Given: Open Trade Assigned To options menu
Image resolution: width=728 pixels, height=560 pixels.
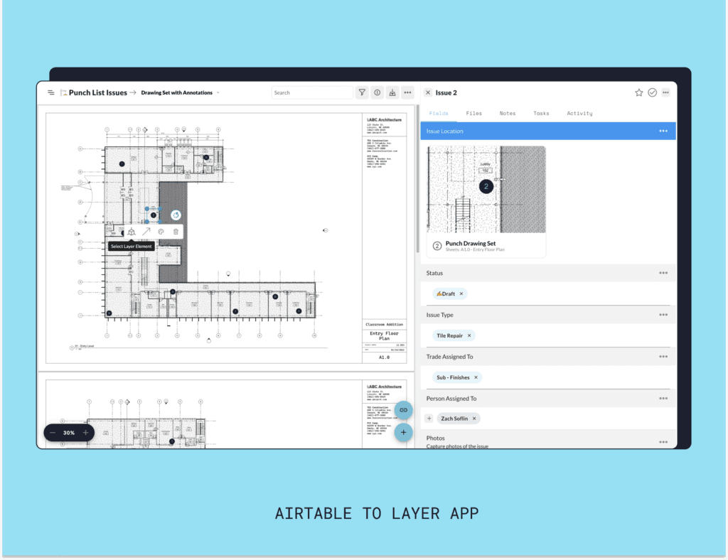Looking at the screenshot, I should coord(663,357).
